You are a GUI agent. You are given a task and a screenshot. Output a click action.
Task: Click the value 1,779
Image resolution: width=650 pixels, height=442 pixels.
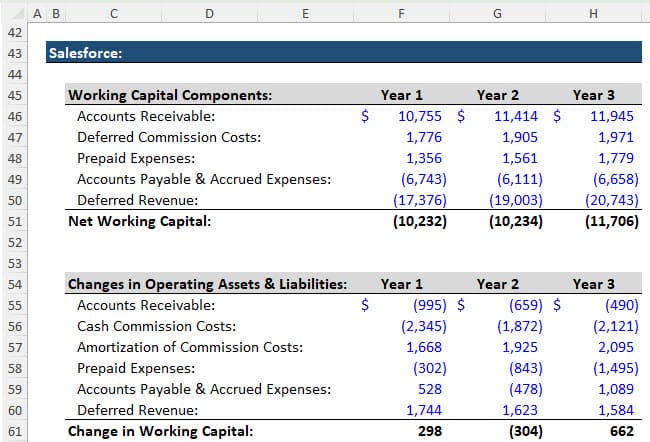[x=616, y=158]
